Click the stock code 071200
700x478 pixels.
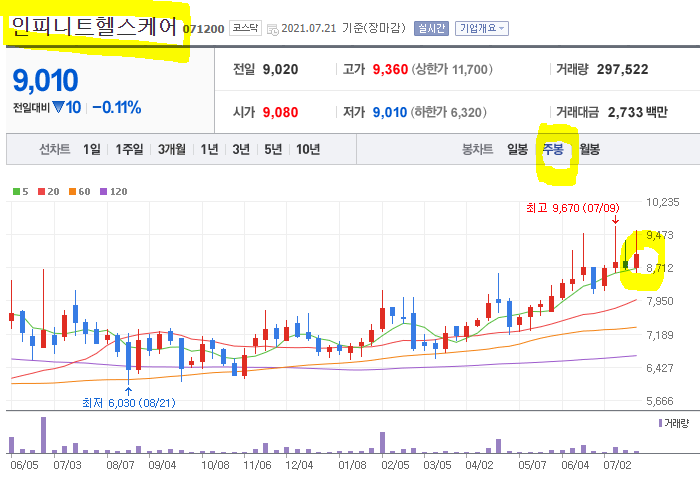(x=203, y=29)
